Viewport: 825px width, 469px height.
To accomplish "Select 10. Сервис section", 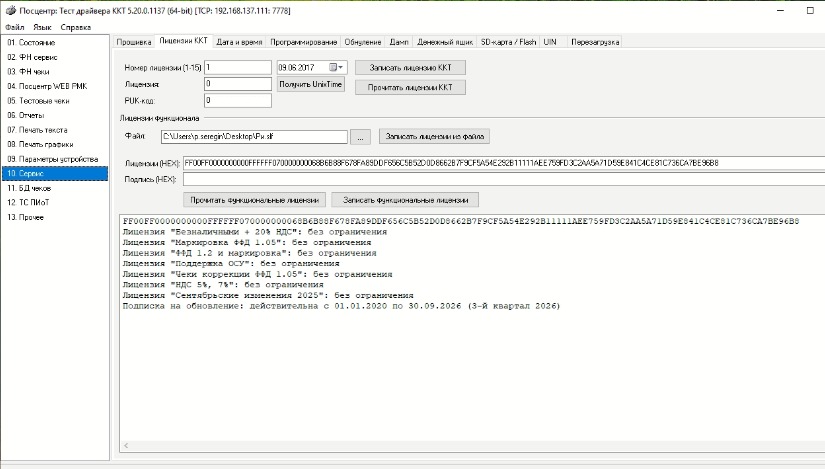I will coord(55,173).
